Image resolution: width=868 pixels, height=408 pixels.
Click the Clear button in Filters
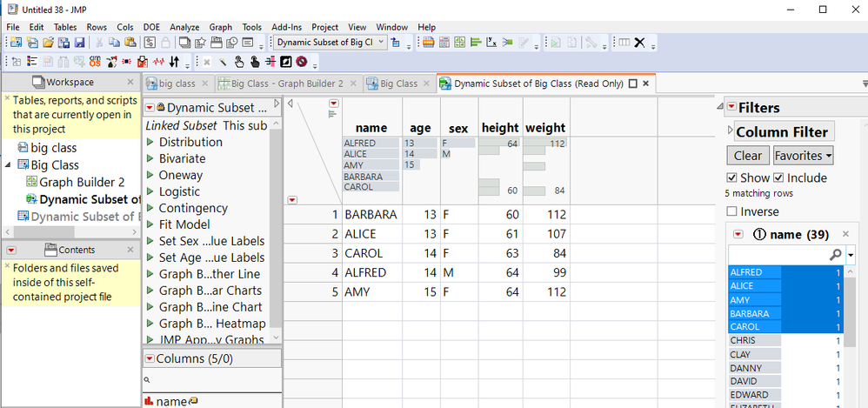pos(746,156)
